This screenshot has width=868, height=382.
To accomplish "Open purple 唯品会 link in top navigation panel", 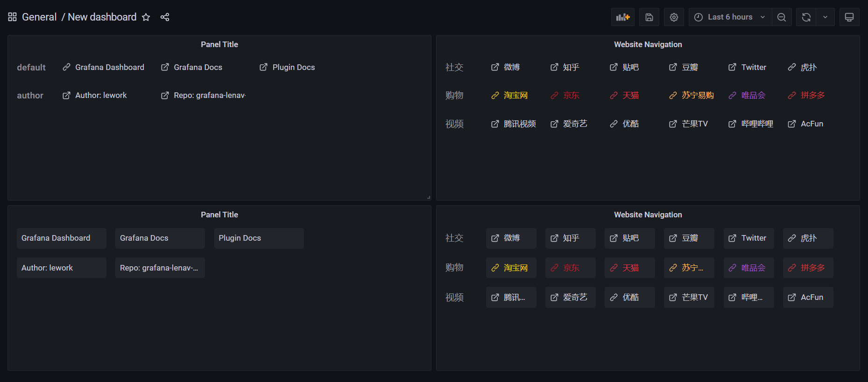I will (x=747, y=95).
